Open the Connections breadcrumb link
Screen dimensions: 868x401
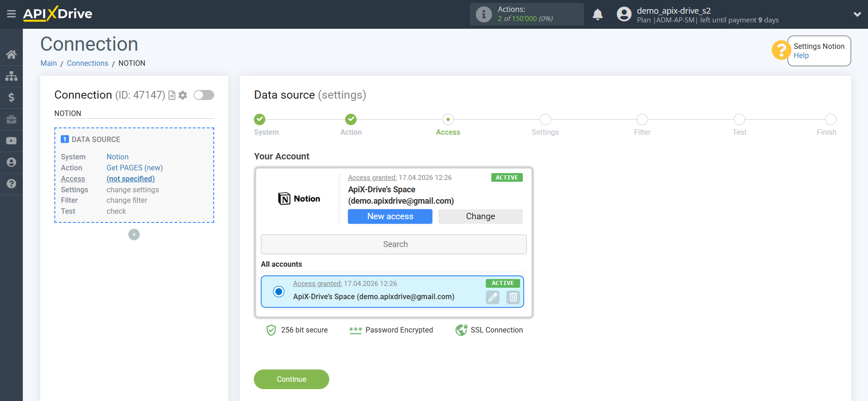tap(88, 63)
